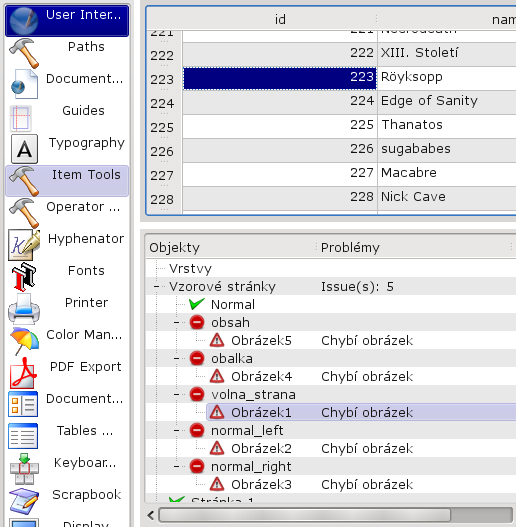Select Hyphenator pen icon
516x527 pixels.
[24, 245]
